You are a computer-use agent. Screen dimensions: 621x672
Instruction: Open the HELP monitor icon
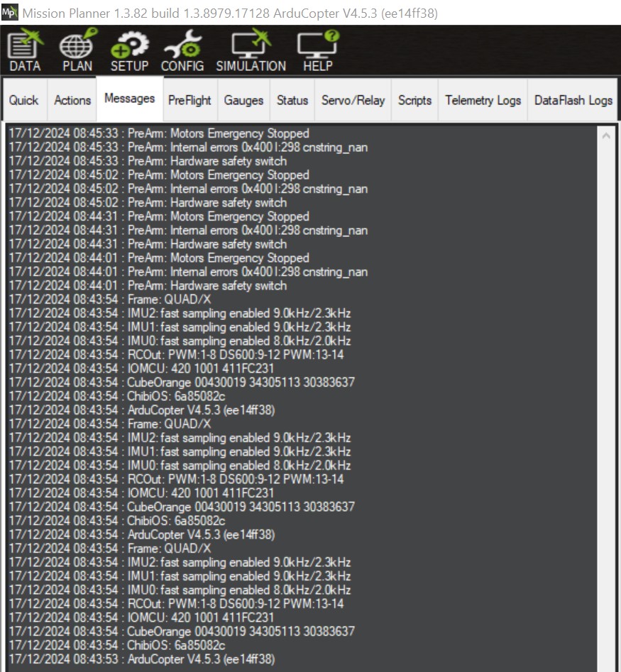click(x=318, y=50)
